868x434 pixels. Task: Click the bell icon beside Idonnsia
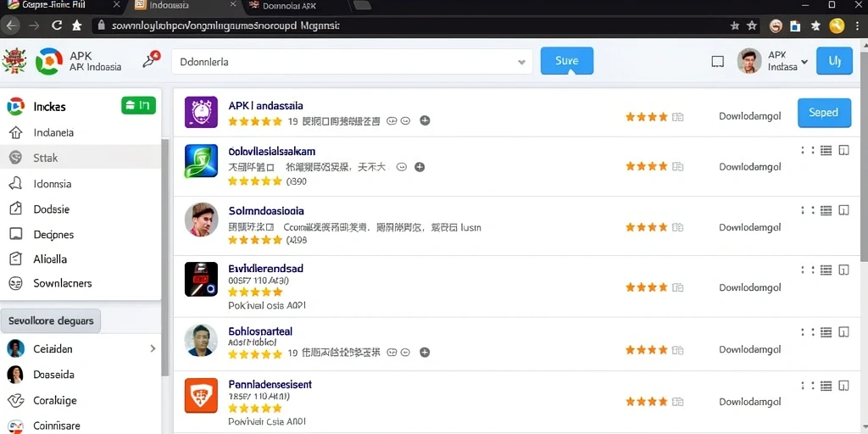tap(16, 184)
